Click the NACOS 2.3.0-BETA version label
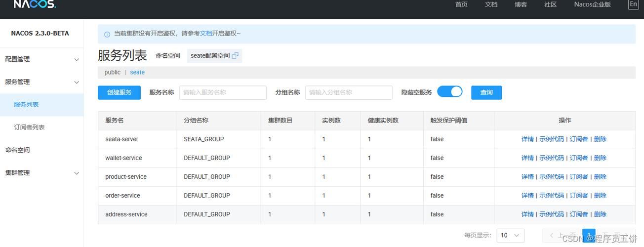Image resolution: width=644 pixels, height=247 pixels. [40, 34]
